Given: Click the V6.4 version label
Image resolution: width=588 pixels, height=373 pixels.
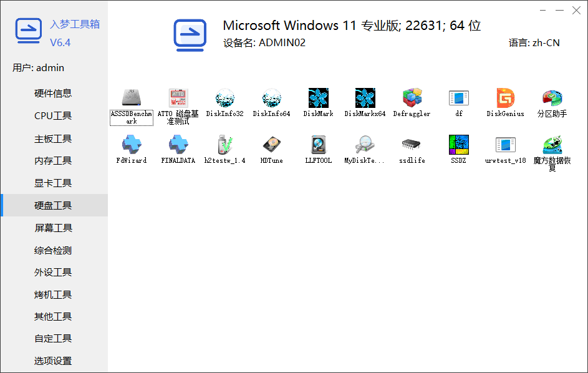Looking at the screenshot, I should (x=60, y=42).
